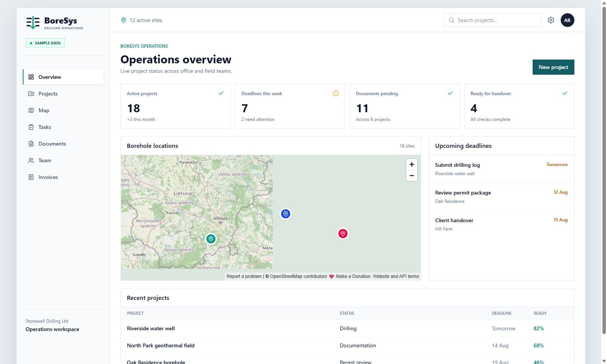
Task: Click the checkmark on Ready for handover card
Action: (x=565, y=93)
